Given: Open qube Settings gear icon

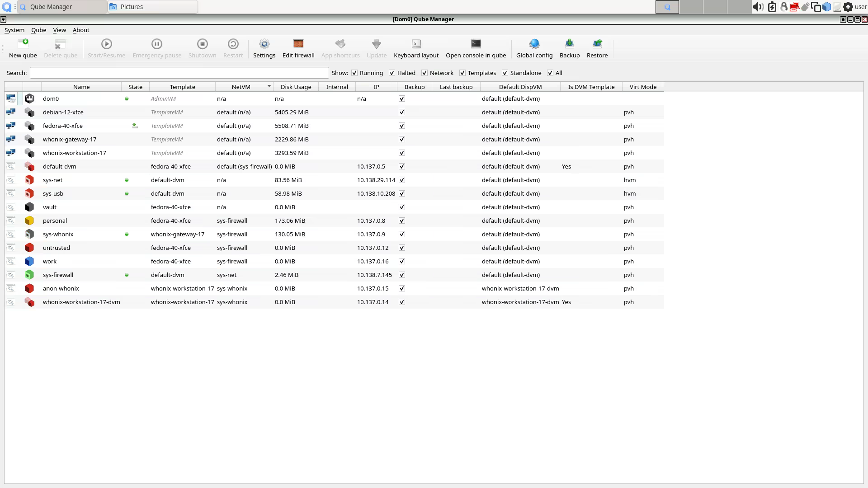Looking at the screenshot, I should [264, 44].
